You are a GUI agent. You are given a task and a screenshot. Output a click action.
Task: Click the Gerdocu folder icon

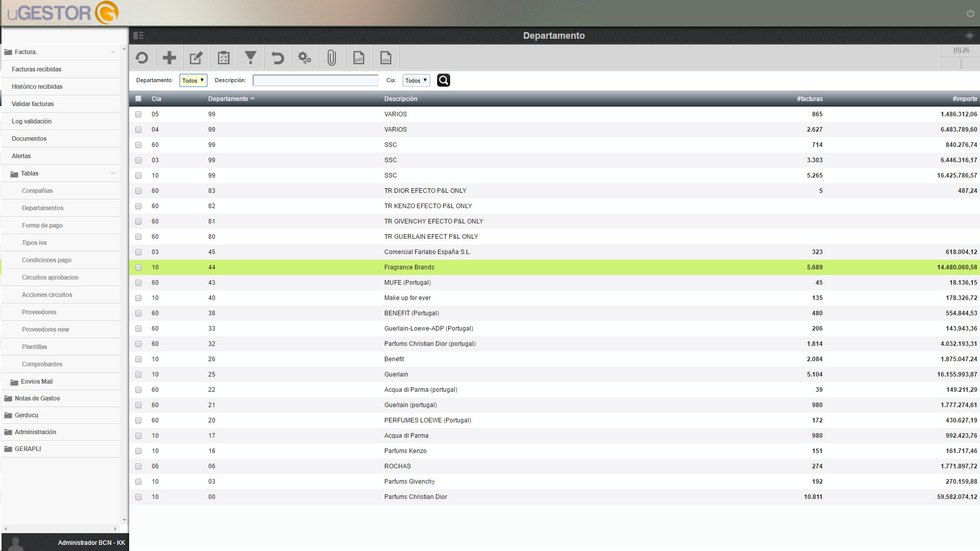(8, 415)
